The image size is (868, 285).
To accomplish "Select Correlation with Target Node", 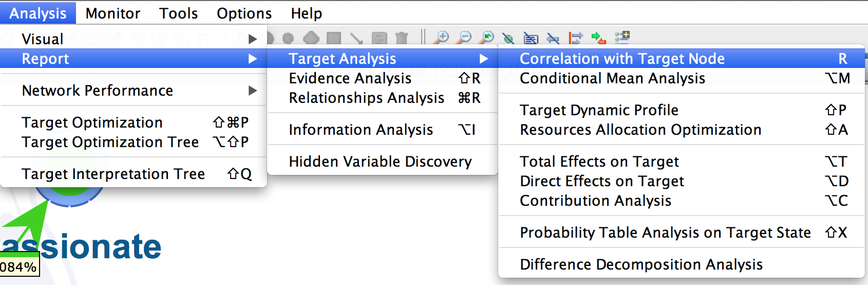I will point(682,59).
